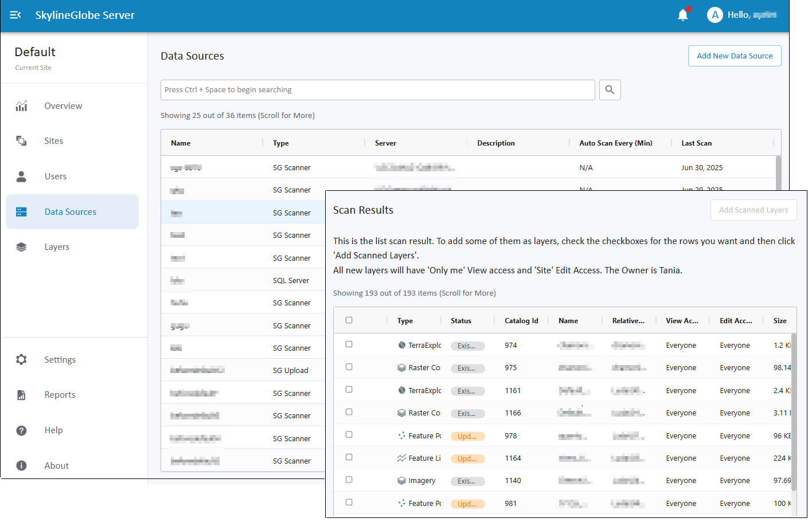Sort data sources by Name column
The height and width of the screenshot is (522, 812).
click(x=181, y=143)
